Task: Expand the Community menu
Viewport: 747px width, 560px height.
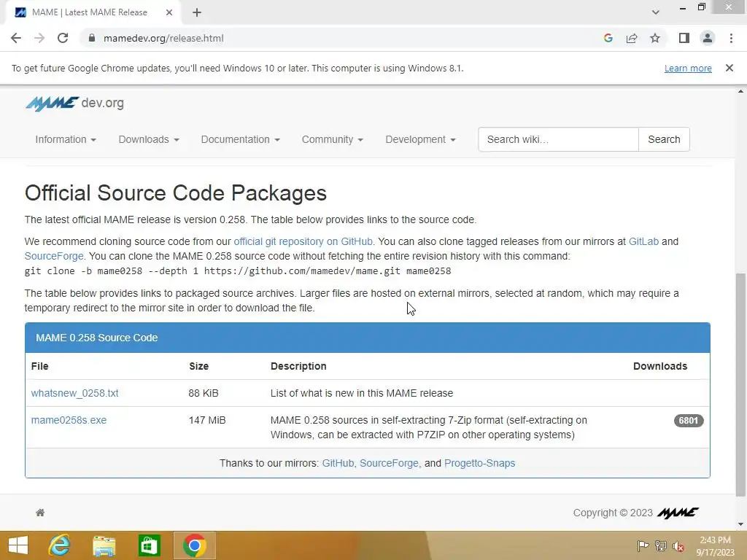Action: [x=332, y=139]
